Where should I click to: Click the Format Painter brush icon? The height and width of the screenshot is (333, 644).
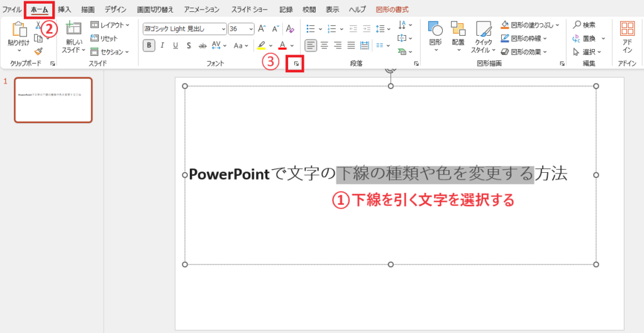[38, 52]
